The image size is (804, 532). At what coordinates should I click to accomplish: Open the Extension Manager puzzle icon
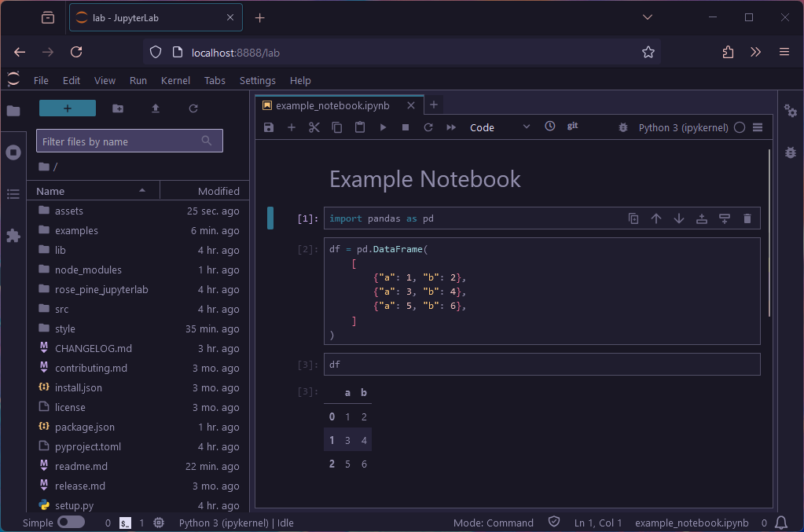[13, 236]
